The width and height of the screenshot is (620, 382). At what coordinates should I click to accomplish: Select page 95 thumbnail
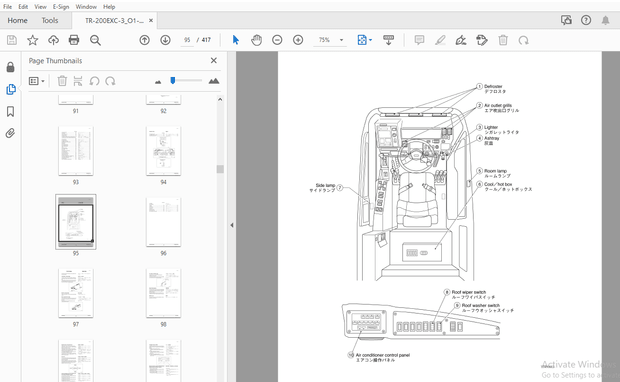point(76,222)
